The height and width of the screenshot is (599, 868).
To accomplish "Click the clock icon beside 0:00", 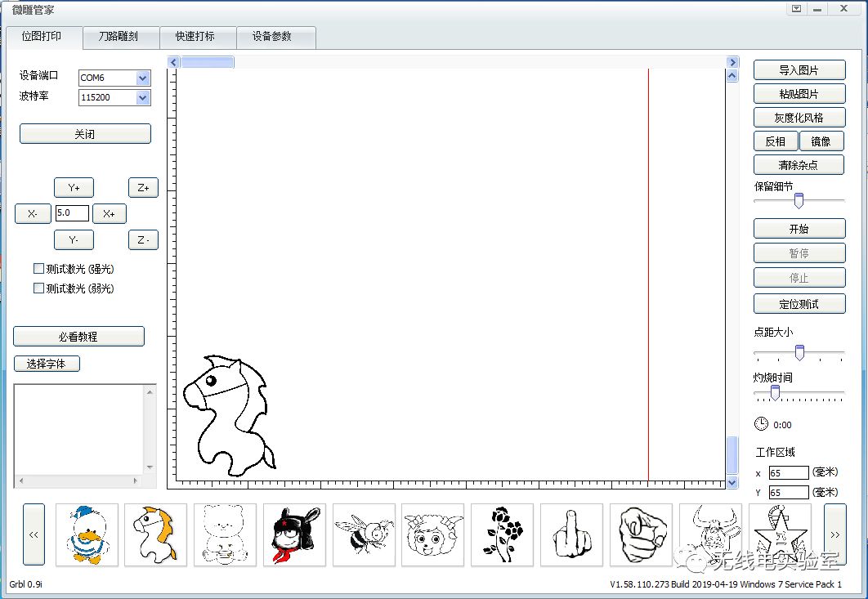I will [x=760, y=424].
